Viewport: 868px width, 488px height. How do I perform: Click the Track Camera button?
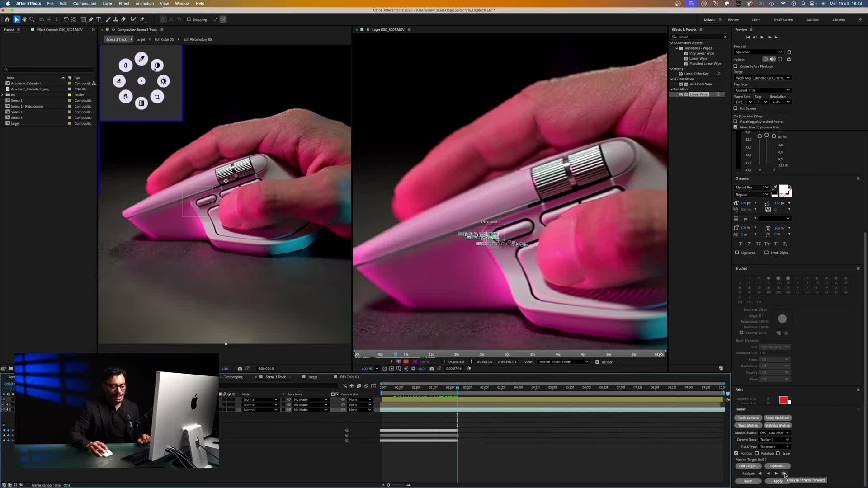(748, 418)
